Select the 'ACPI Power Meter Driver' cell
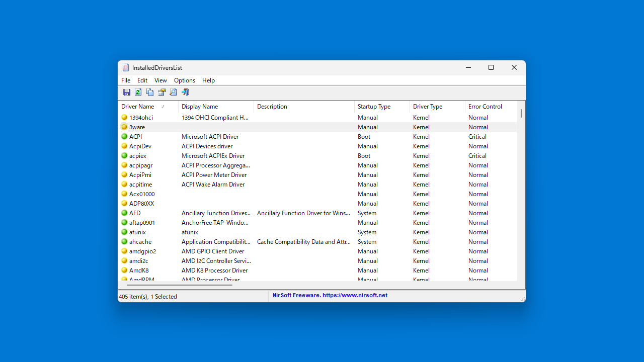The height and width of the screenshot is (362, 644). coord(214,174)
